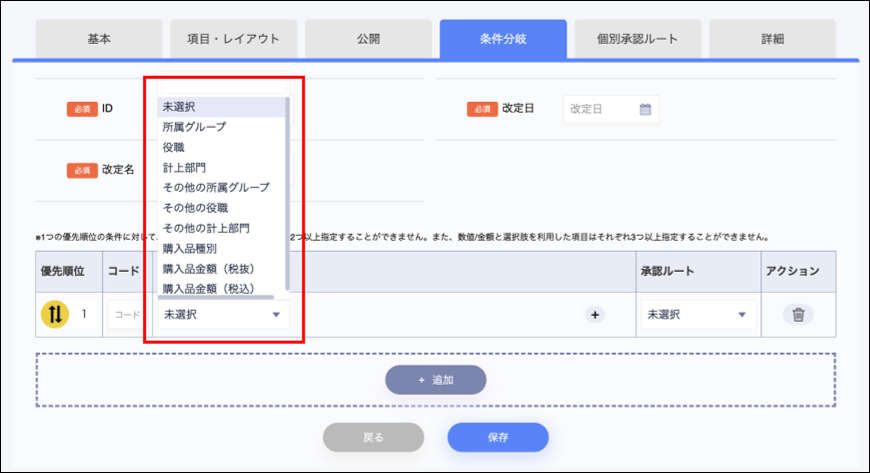Click the condition 未選択 dropdown arrow
The height and width of the screenshot is (473, 870).
276,315
